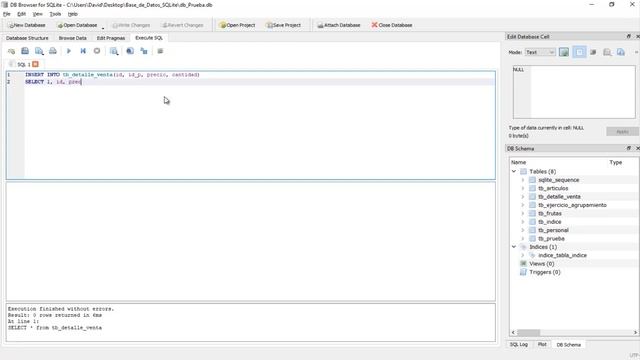
Task: Open a new SQL tab icon
Action: coord(11,51)
